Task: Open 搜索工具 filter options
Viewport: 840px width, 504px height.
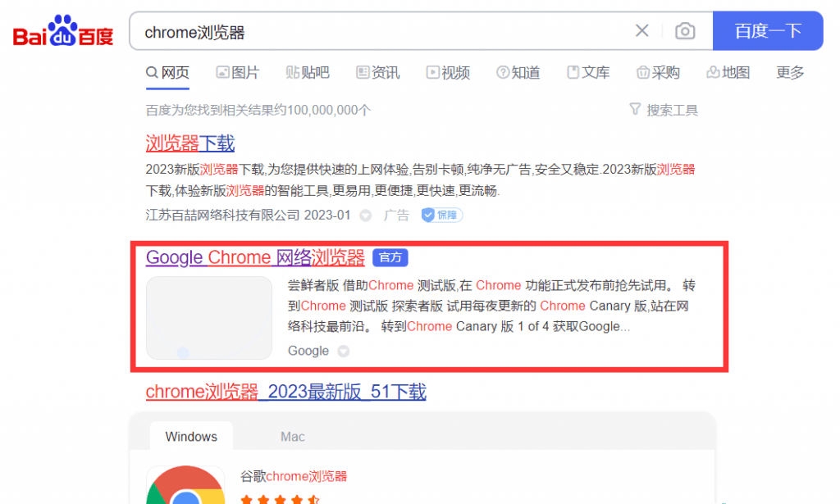Action: (664, 110)
